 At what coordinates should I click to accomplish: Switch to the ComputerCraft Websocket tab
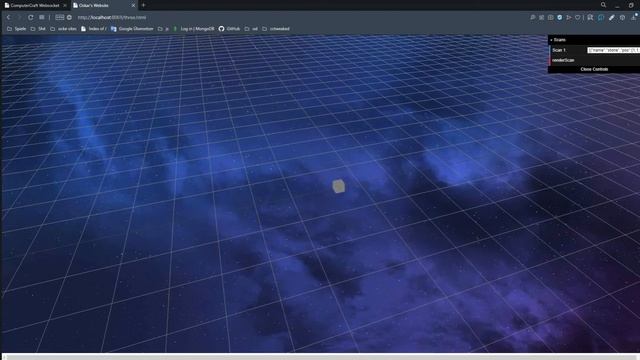click(35, 5)
